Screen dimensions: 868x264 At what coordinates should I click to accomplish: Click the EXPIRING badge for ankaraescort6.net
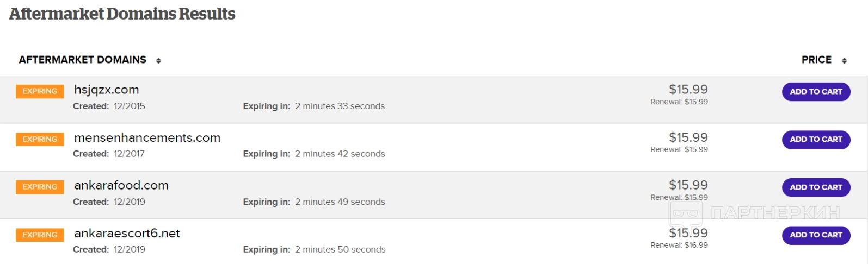[x=40, y=235]
